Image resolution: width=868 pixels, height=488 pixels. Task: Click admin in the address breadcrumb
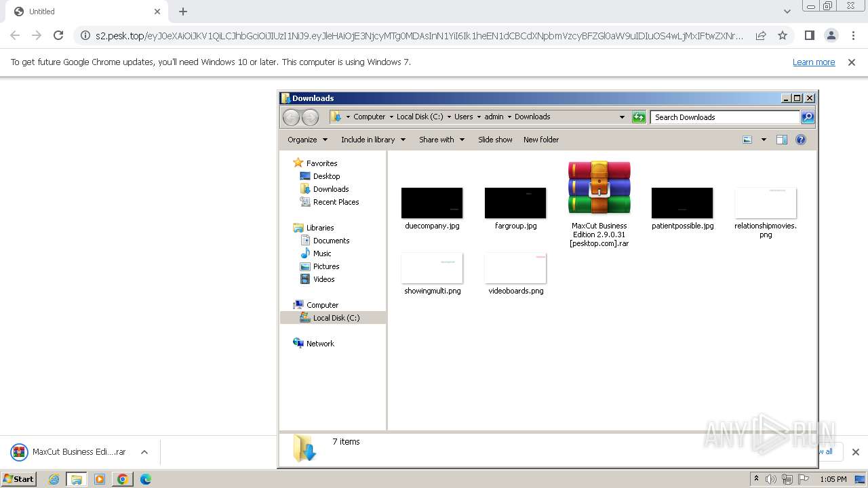coord(494,117)
